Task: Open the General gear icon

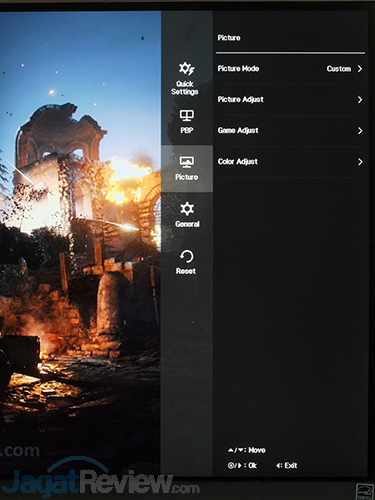Action: pos(187,209)
